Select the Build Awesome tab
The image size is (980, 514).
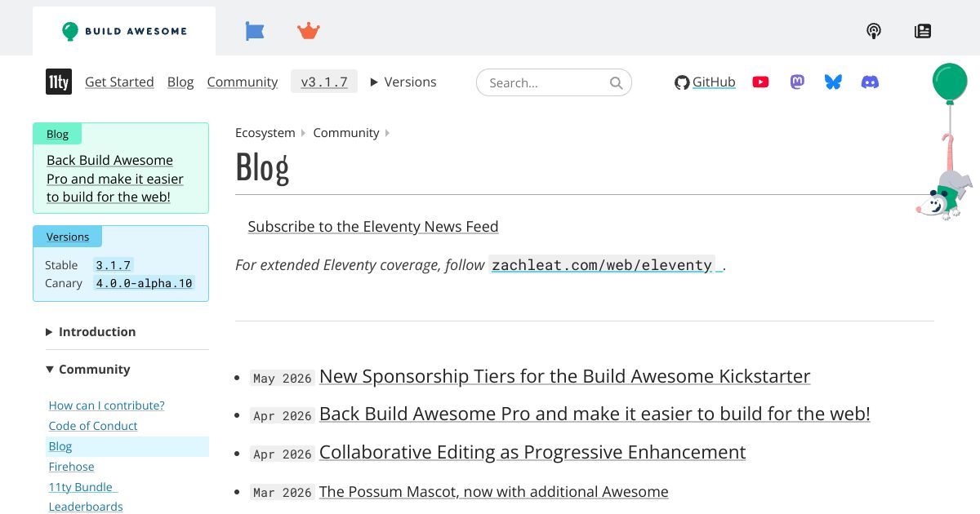click(124, 31)
